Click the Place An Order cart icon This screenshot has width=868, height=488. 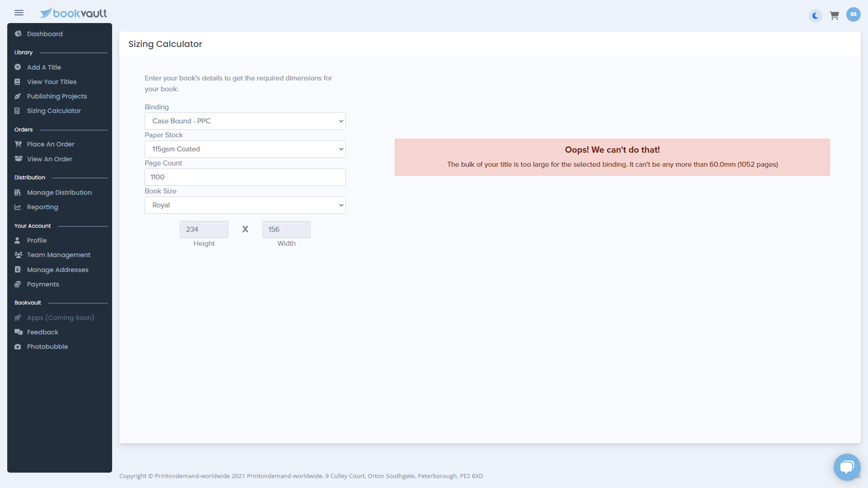click(18, 144)
